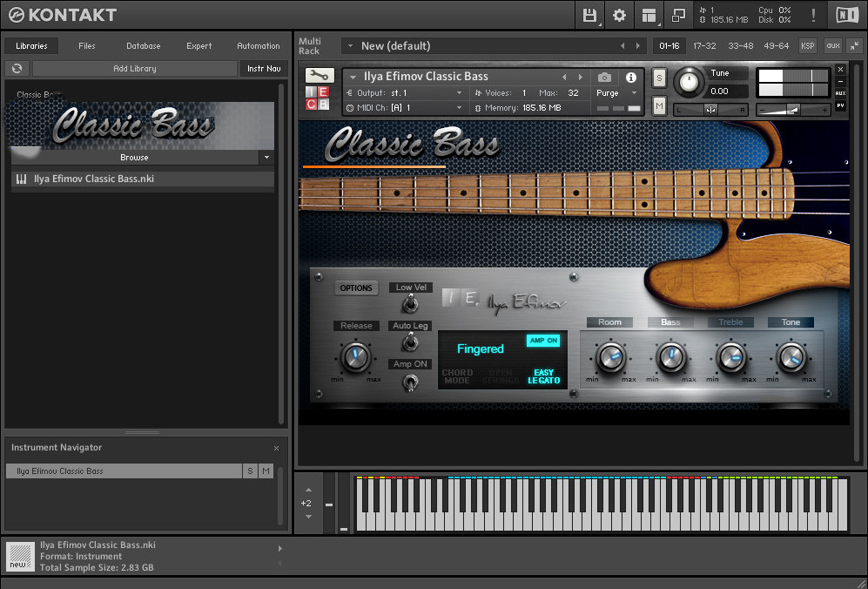Viewport: 868px width, 589px height.
Task: Toggle minimized view icon in header
Action: (x=678, y=15)
